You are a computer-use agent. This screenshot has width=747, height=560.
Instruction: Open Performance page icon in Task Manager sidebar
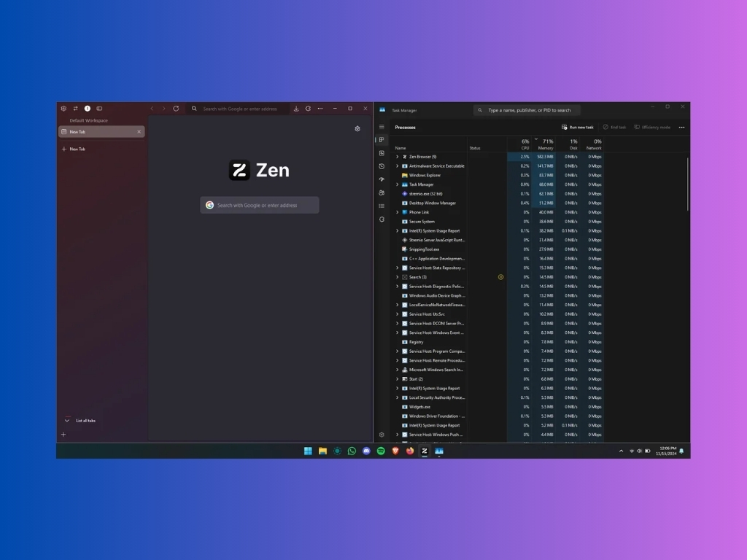coord(382,153)
